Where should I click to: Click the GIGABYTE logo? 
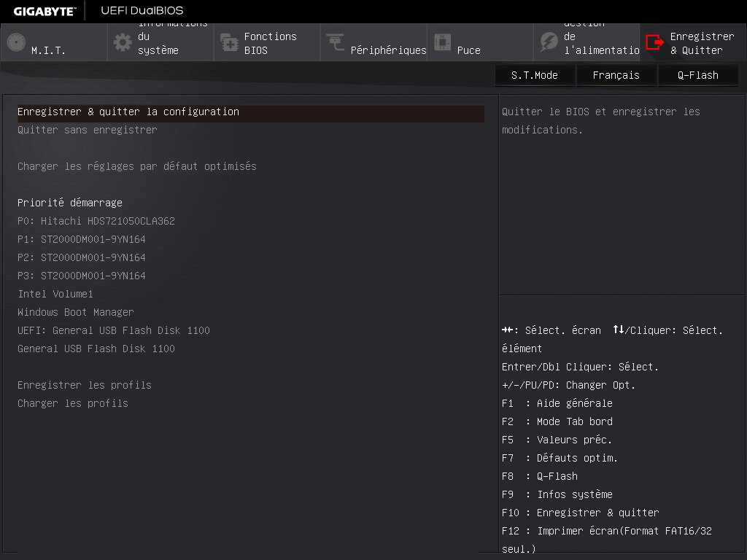[x=44, y=12]
